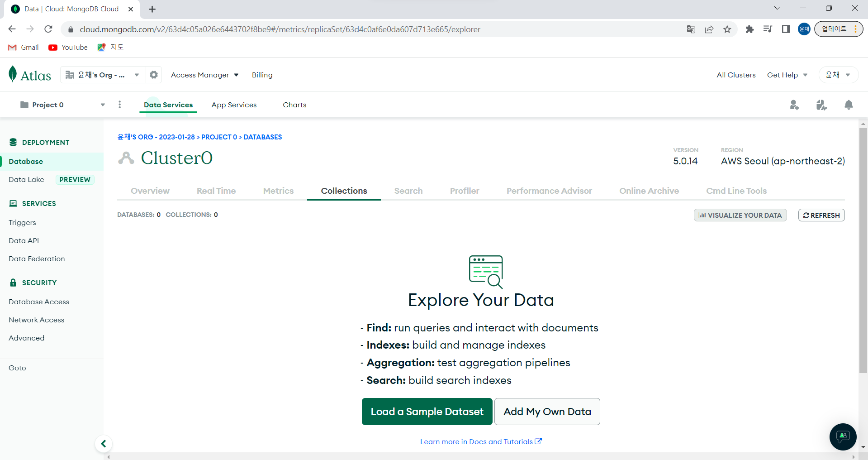Select Database in the sidebar
This screenshot has height=460, width=868.
pyautogui.click(x=52, y=162)
